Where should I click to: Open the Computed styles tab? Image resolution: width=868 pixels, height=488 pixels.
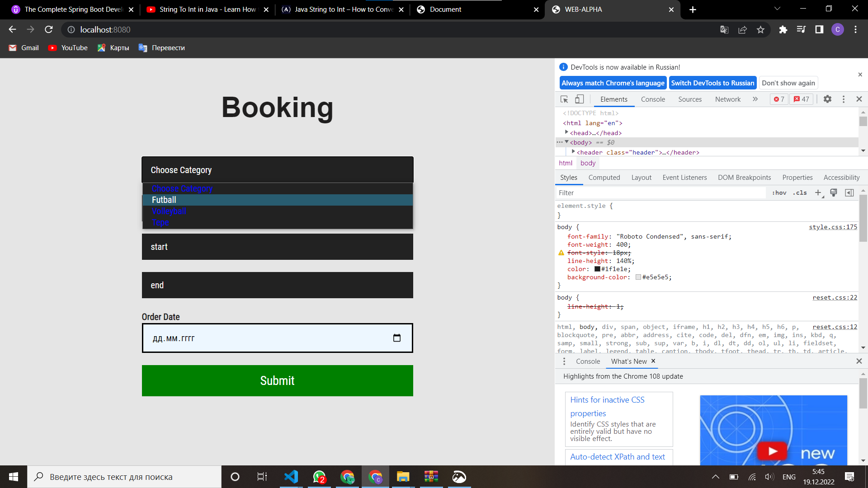click(x=604, y=178)
